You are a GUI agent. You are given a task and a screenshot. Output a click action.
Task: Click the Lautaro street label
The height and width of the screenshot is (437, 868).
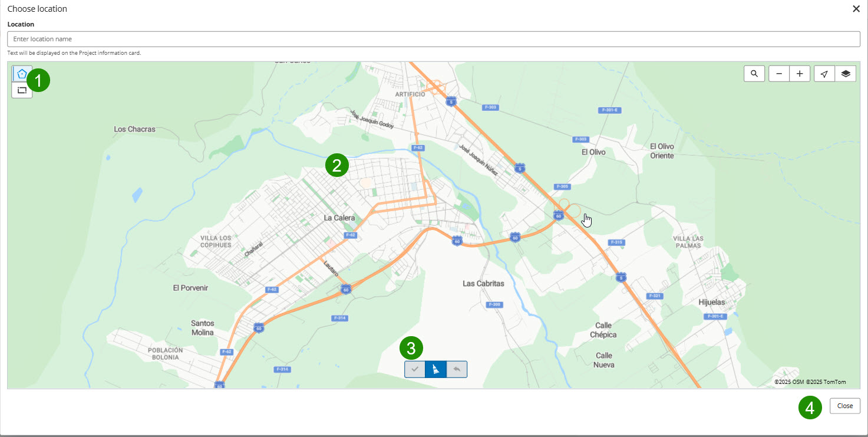click(x=331, y=268)
